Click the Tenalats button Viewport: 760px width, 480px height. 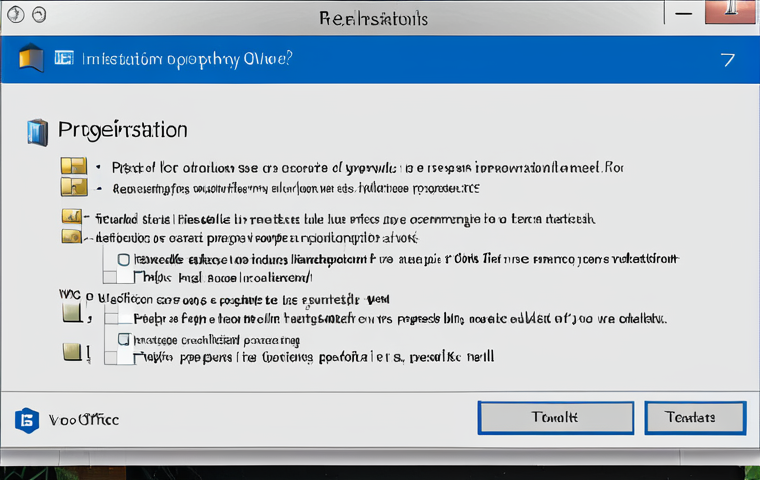point(695,417)
